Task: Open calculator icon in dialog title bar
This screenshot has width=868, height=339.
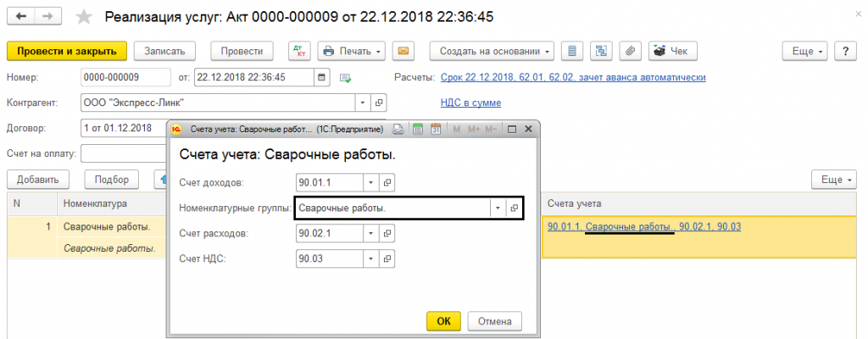Action: 417,130
